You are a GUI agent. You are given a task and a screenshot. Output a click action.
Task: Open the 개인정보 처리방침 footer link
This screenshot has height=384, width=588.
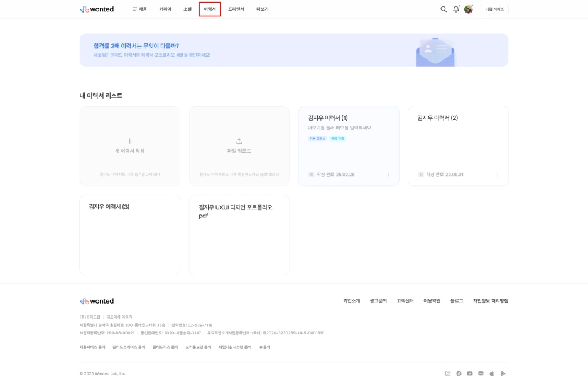[x=491, y=301]
